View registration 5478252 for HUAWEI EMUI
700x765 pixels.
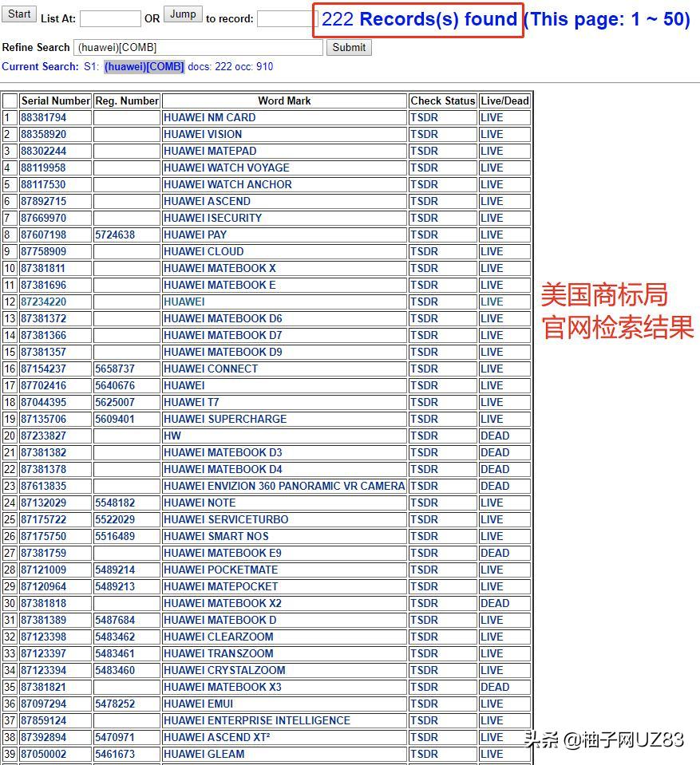114,704
